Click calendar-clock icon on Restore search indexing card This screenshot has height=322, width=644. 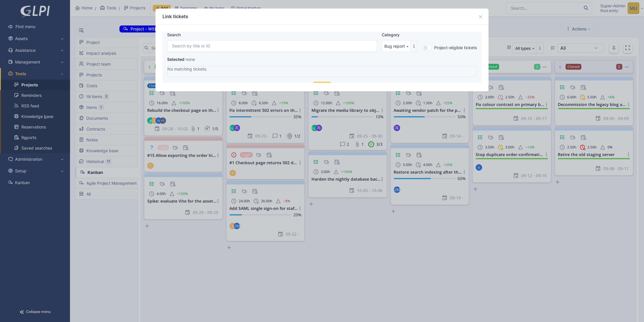click(419, 155)
